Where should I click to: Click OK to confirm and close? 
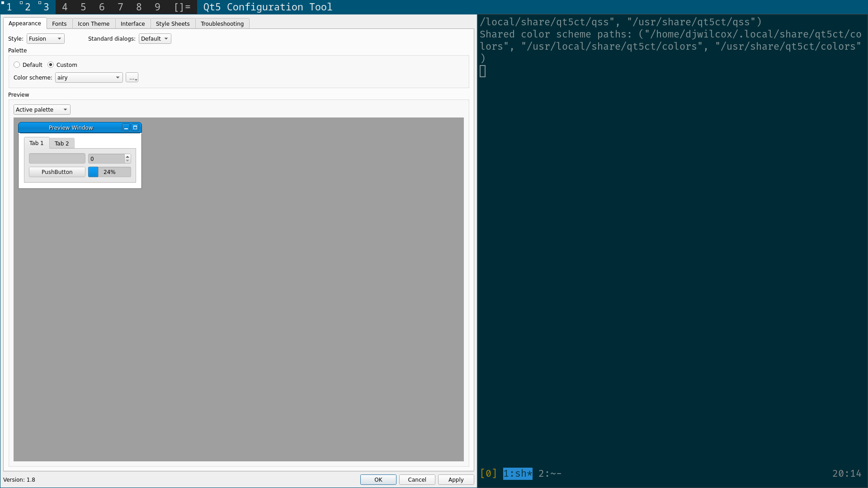click(x=378, y=479)
